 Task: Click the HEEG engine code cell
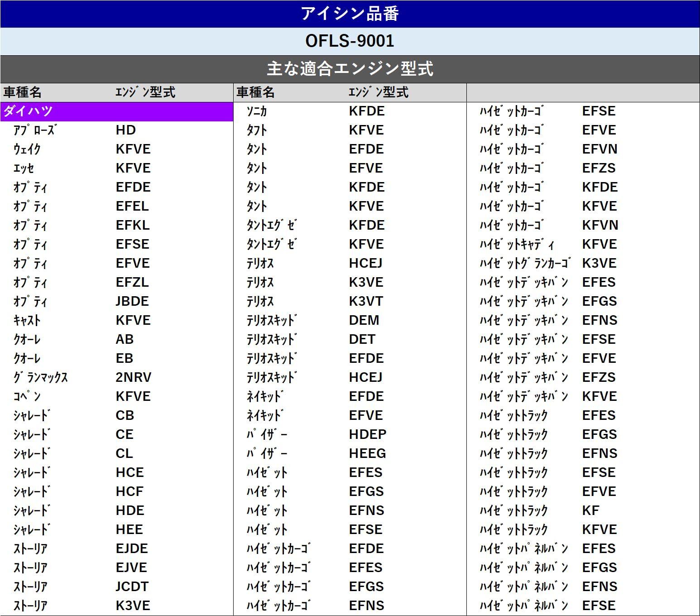(368, 453)
